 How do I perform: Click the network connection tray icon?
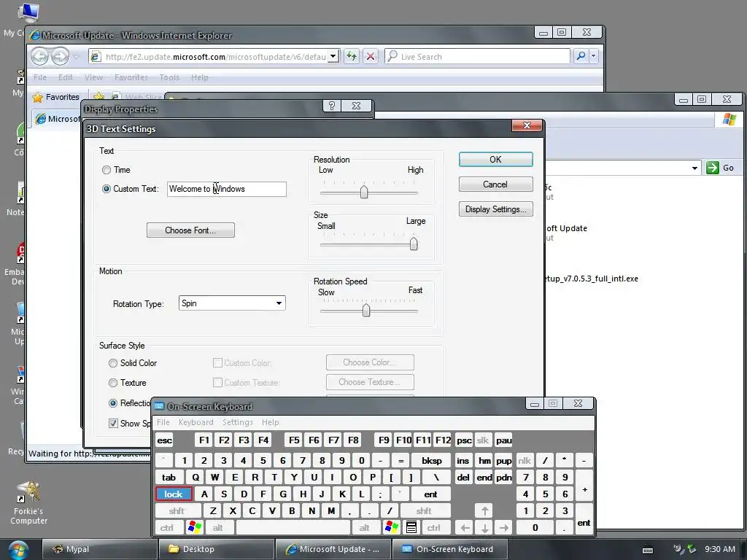679,549
